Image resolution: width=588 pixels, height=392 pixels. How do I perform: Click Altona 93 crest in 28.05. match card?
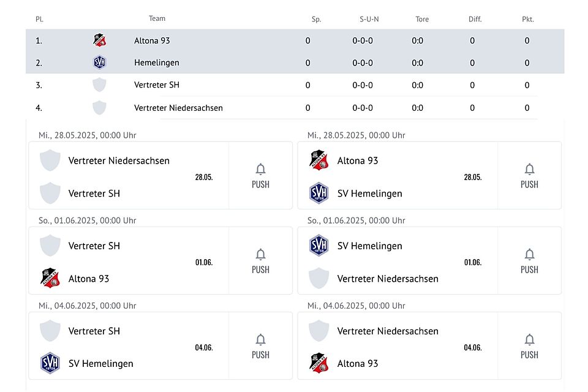tap(318, 160)
